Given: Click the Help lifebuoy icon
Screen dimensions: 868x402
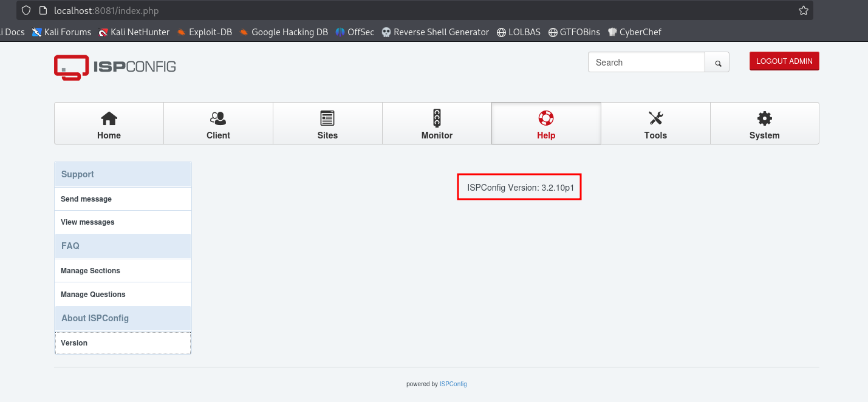Looking at the screenshot, I should [546, 118].
